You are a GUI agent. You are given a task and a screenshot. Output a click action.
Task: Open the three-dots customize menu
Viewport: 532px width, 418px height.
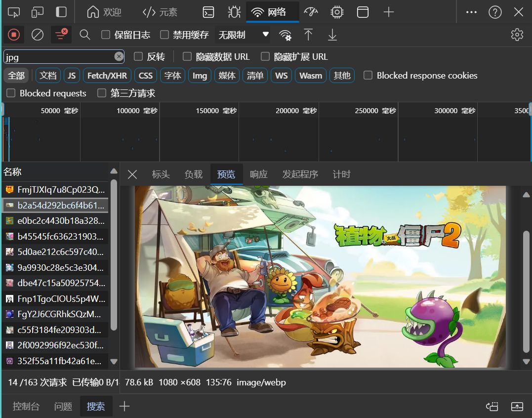tap(471, 12)
